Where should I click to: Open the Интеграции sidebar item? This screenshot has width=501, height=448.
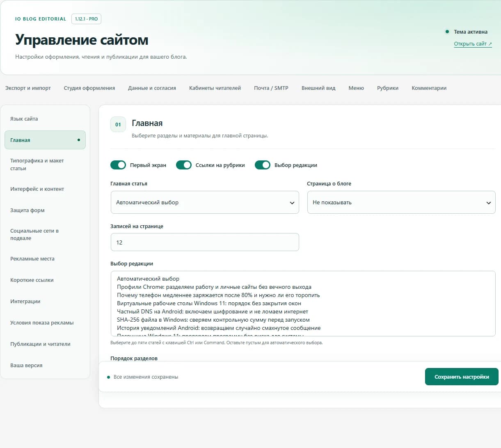click(45, 301)
